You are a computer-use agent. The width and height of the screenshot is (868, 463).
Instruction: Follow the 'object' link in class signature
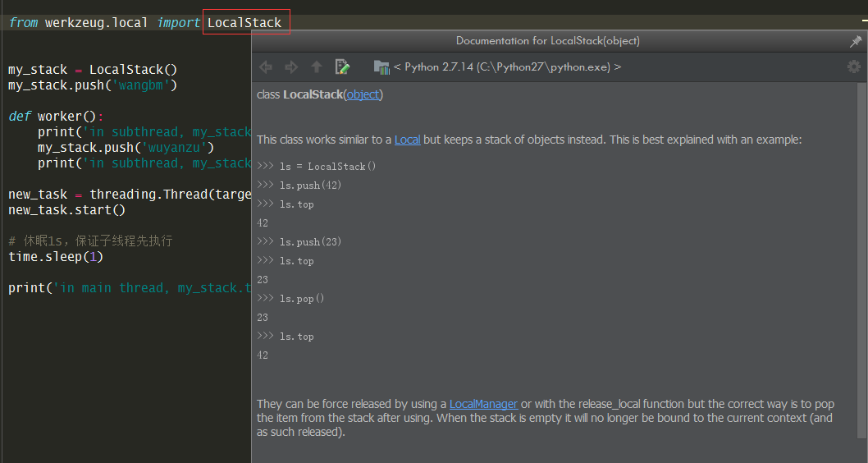[363, 94]
